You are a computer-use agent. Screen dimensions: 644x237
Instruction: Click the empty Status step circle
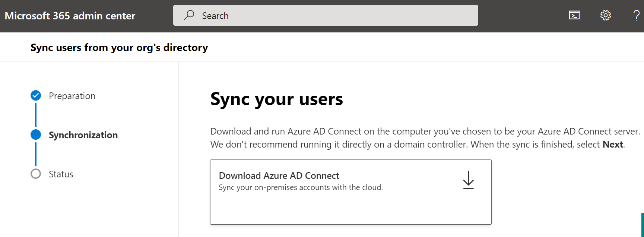[36, 174]
